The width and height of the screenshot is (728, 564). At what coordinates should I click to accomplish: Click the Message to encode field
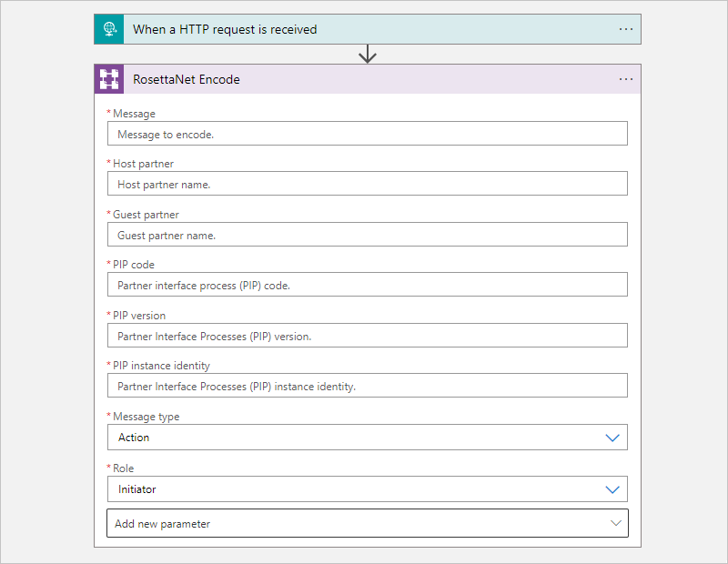point(367,134)
